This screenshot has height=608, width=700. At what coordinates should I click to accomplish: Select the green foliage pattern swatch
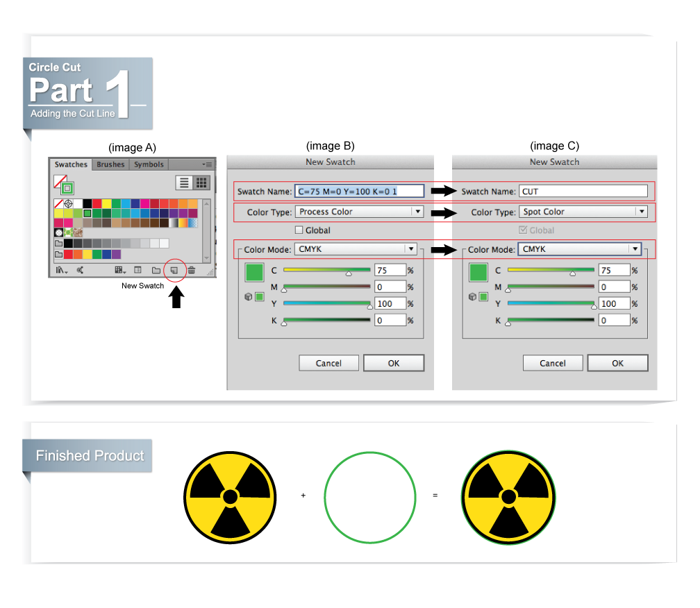pyautogui.click(x=68, y=233)
